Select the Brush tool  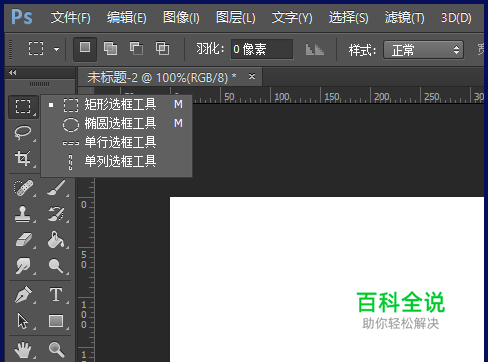[x=56, y=188]
